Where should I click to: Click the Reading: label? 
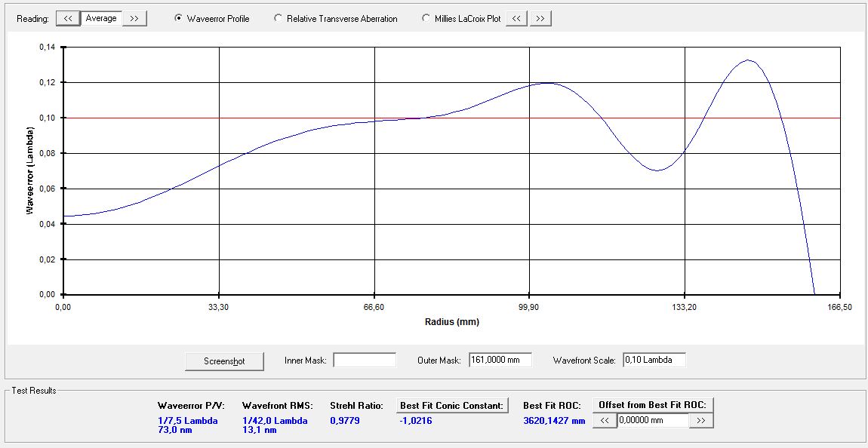click(33, 19)
